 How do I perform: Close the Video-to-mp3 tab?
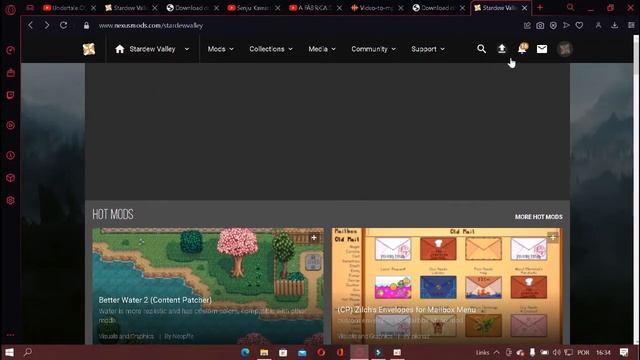(x=401, y=8)
